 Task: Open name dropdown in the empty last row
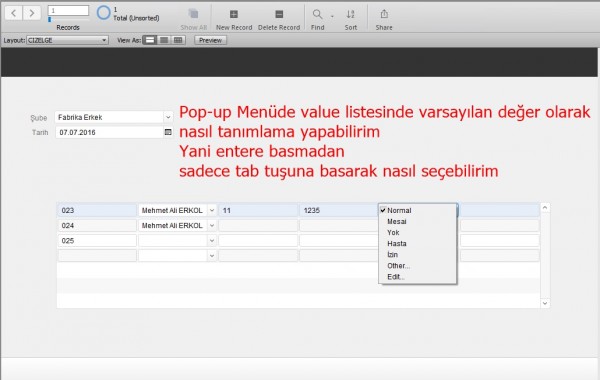[212, 256]
